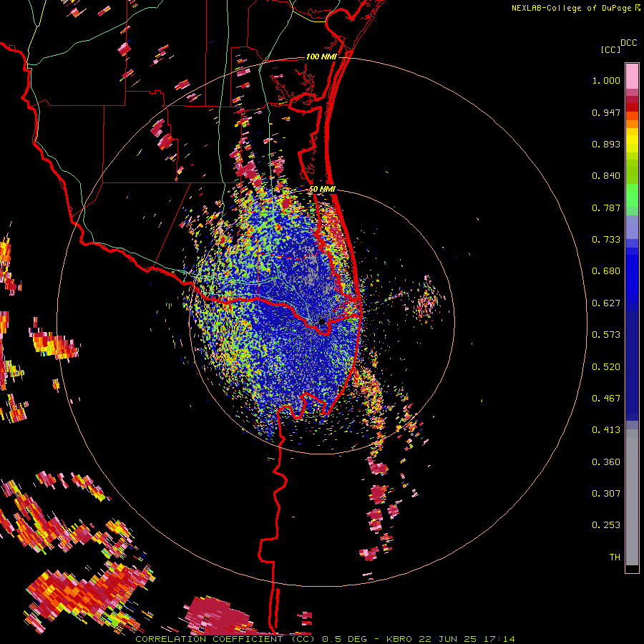Image resolution: width=644 pixels, height=644 pixels.
Task: Click the CORRELATION COEFFICIENT (CC) caption text
Action: click(x=225, y=639)
